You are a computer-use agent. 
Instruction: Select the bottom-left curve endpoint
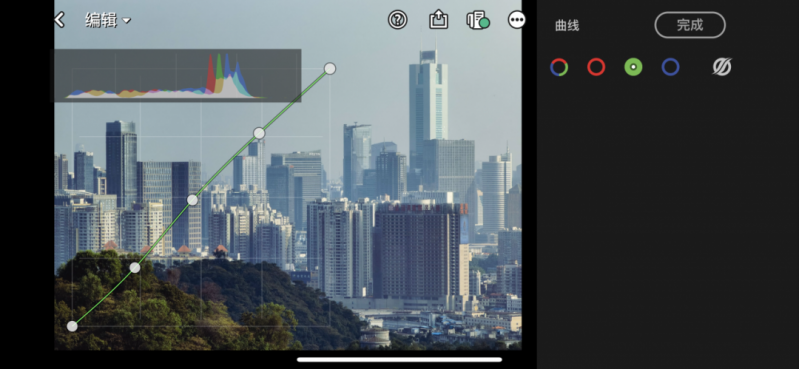coord(72,326)
